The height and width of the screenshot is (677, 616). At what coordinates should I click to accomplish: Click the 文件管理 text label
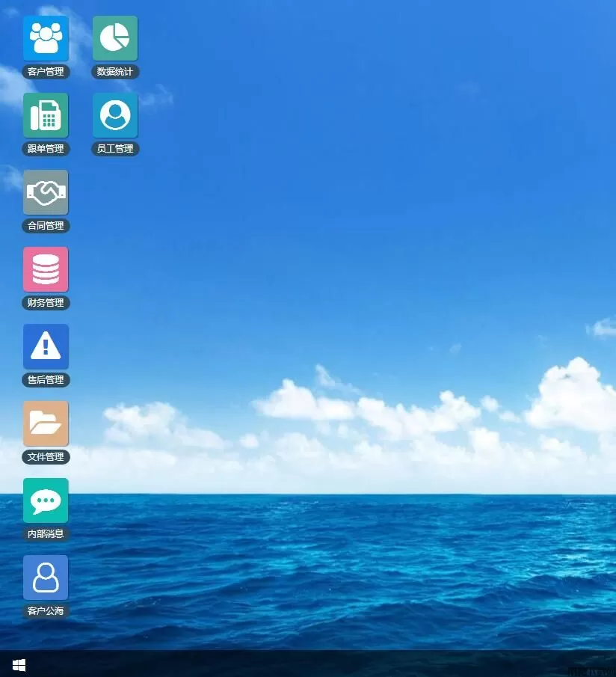pos(46,457)
